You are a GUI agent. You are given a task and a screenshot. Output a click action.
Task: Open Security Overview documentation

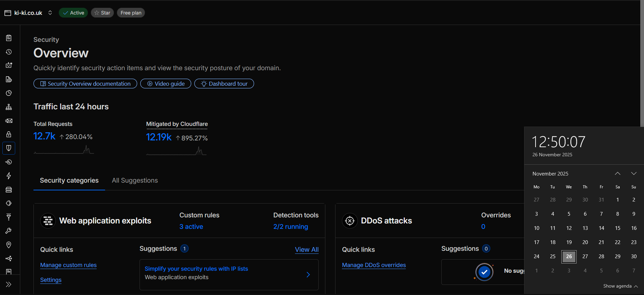[85, 84]
